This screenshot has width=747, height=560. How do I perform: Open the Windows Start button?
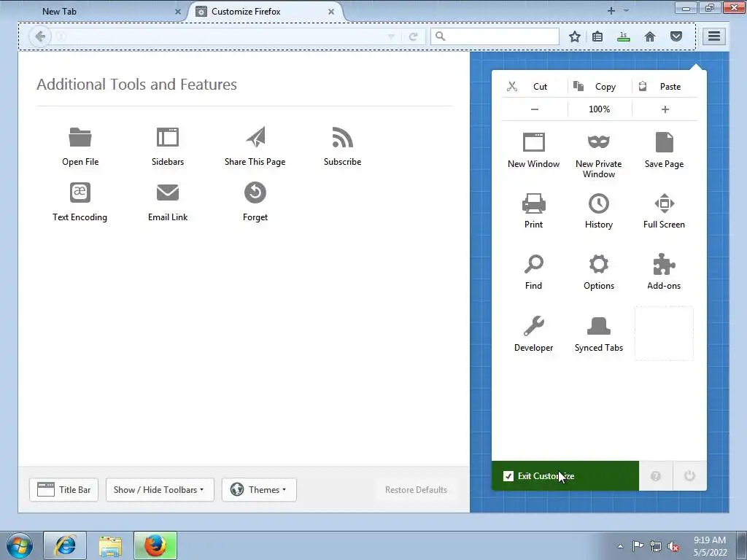(x=20, y=545)
